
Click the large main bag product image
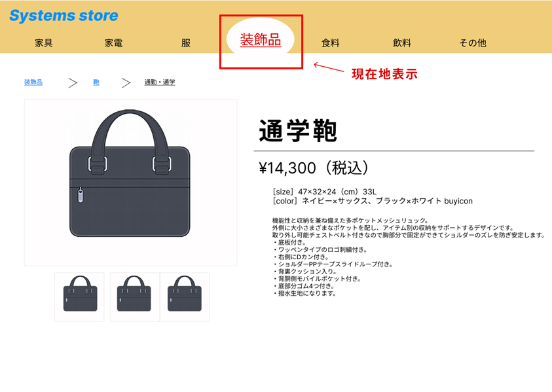(130, 183)
